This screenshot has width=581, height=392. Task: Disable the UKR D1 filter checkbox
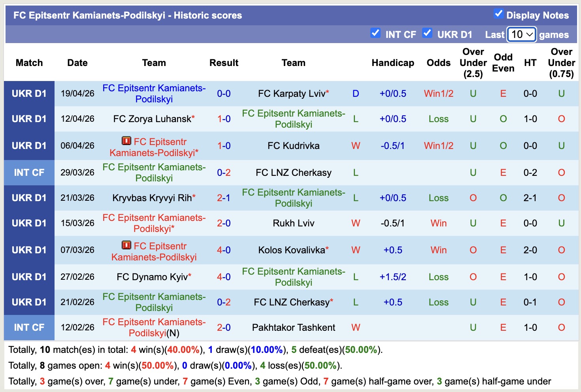pos(427,34)
